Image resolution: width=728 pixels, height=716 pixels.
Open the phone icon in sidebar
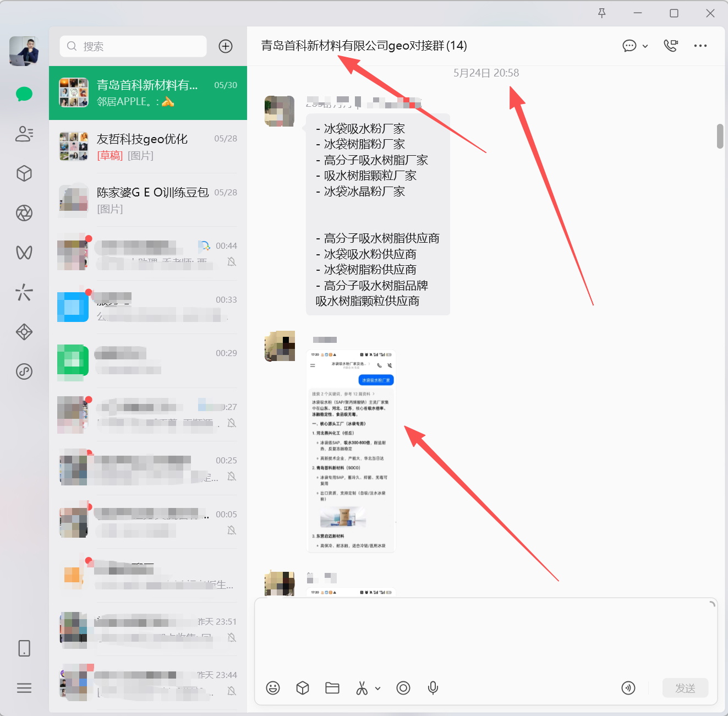tap(24, 648)
